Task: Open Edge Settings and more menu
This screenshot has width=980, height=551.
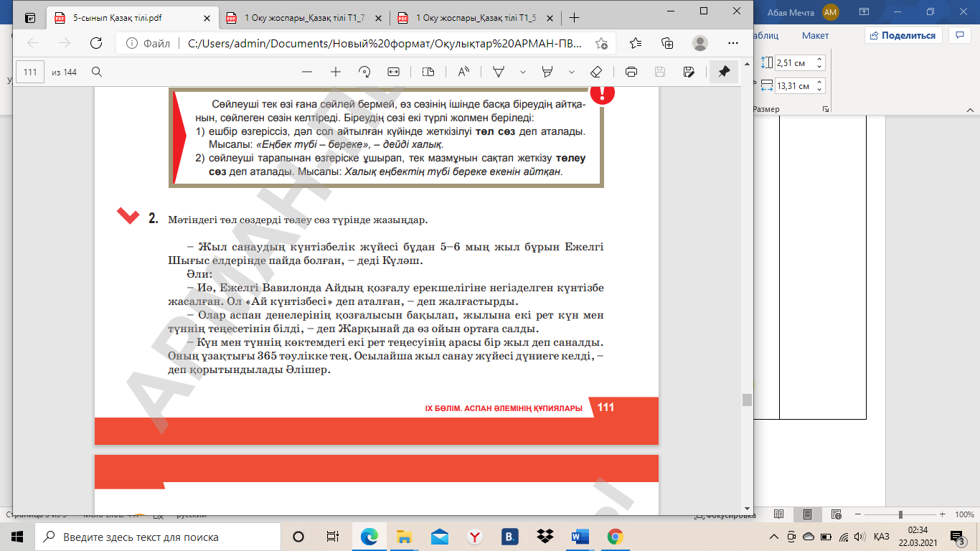Action: click(x=732, y=43)
